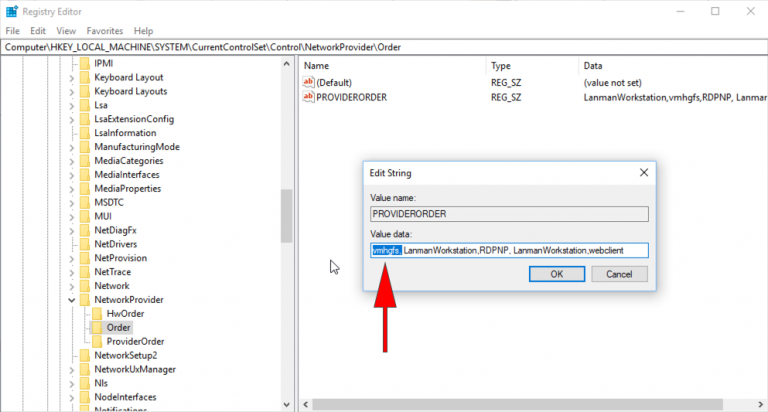Select the HwOrder folder icon
This screenshot has height=412, width=768.
pyautogui.click(x=97, y=314)
